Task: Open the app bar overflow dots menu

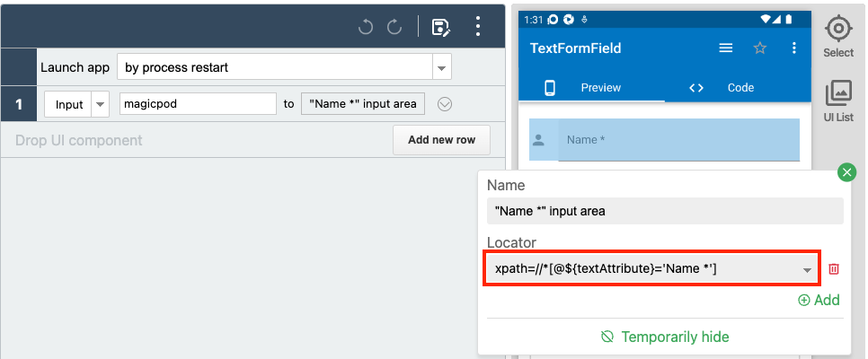Action: click(793, 48)
